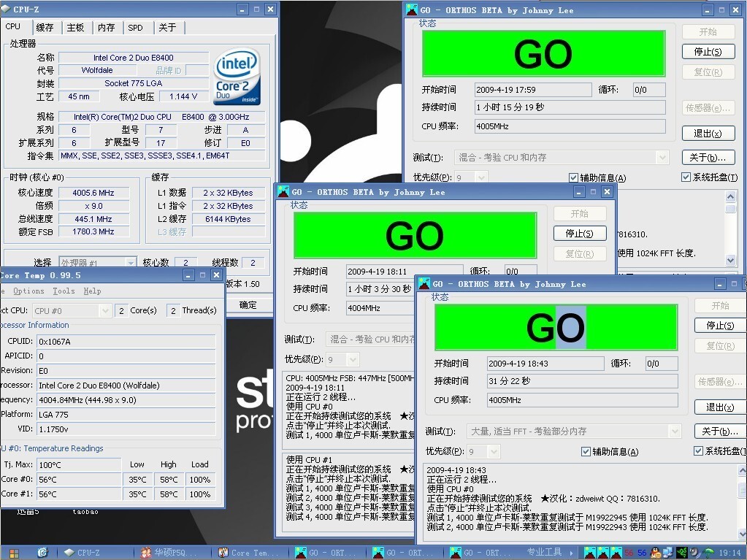Image resolution: width=747 pixels, height=560 pixels.
Task: Uncheck 辅助信息 in the bottom-right ORTHOS window
Action: (x=586, y=452)
